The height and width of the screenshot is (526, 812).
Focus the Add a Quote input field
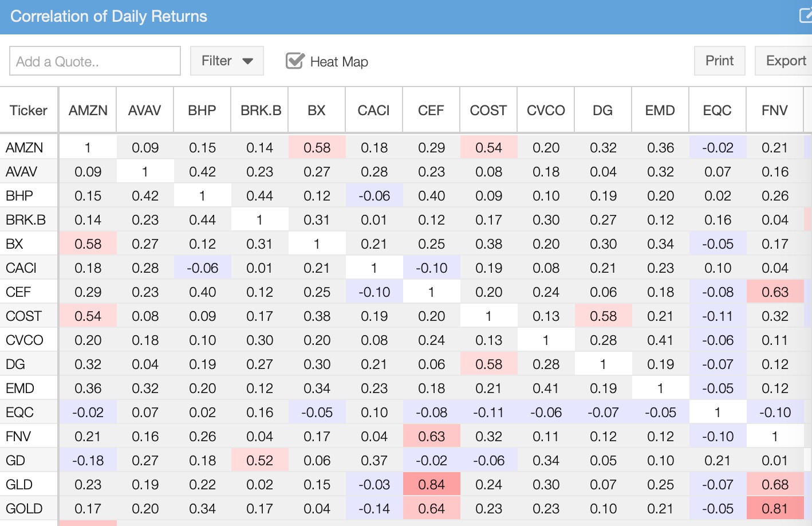[95, 61]
